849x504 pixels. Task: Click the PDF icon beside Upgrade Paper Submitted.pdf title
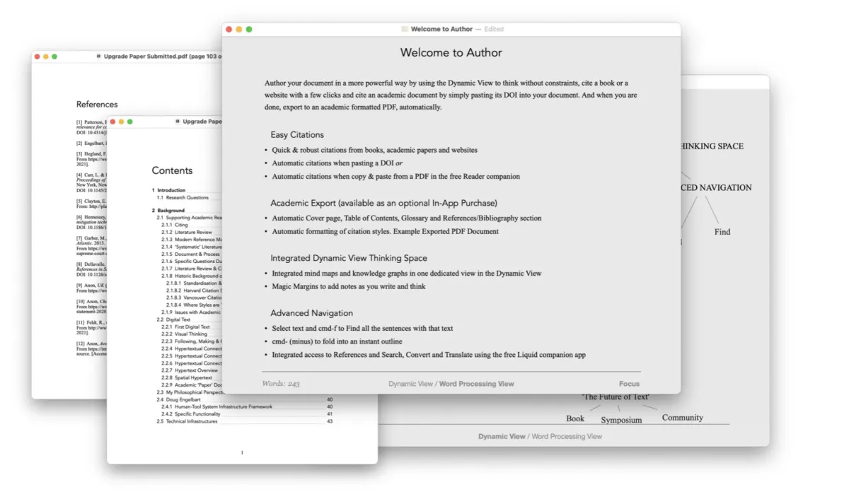(x=98, y=56)
